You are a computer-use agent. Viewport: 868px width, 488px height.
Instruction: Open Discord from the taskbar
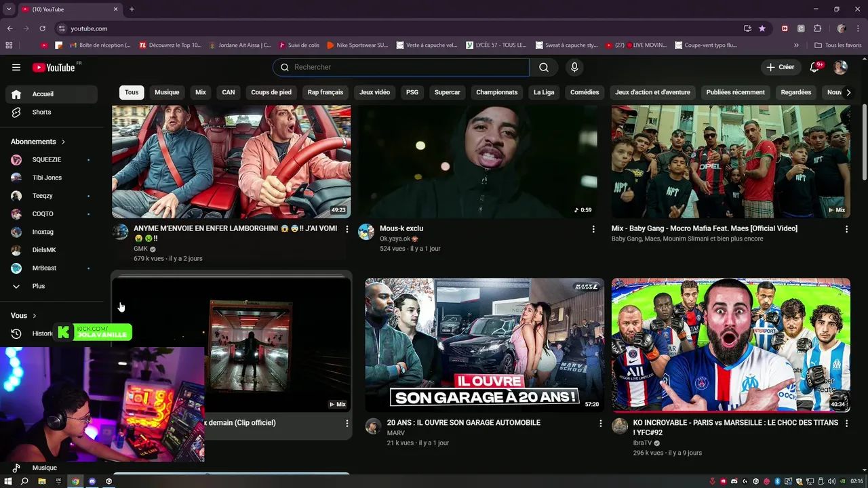click(92, 481)
